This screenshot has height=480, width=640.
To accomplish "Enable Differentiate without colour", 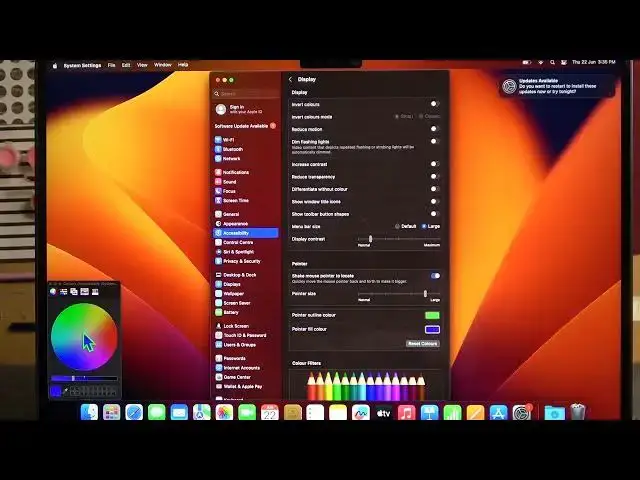I will (x=434, y=189).
